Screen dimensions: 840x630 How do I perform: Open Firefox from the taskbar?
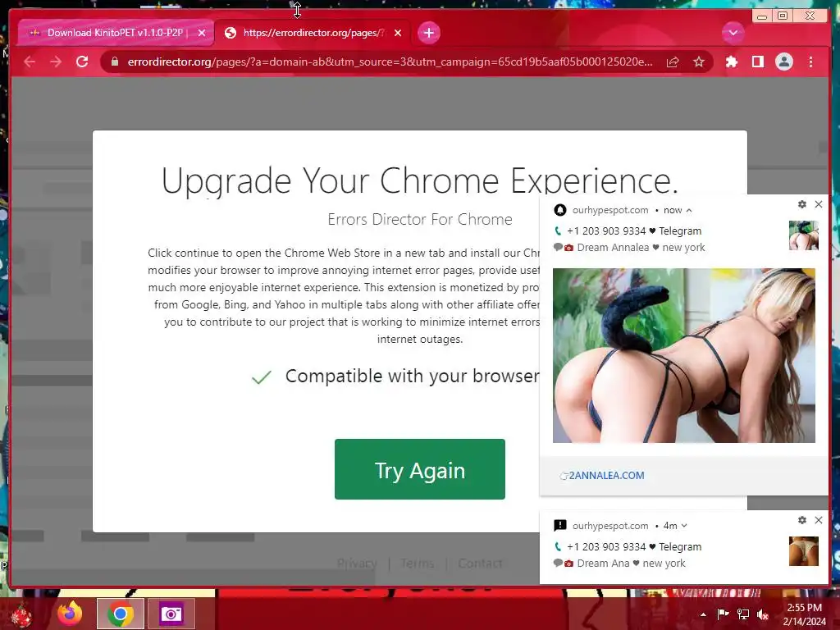click(71, 614)
